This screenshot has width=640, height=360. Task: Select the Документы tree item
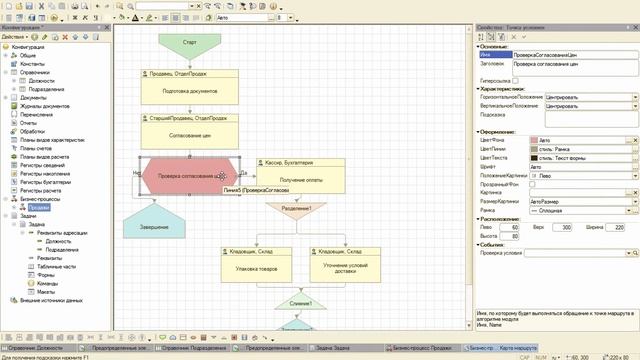pos(33,98)
